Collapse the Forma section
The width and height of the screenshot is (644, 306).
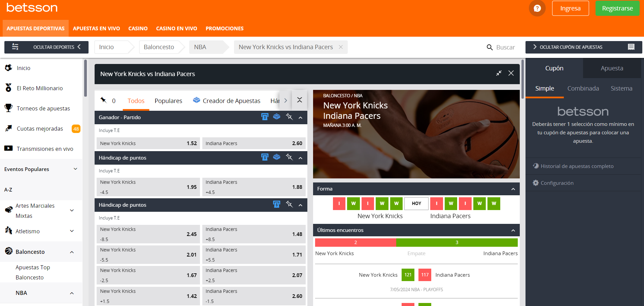(x=513, y=189)
